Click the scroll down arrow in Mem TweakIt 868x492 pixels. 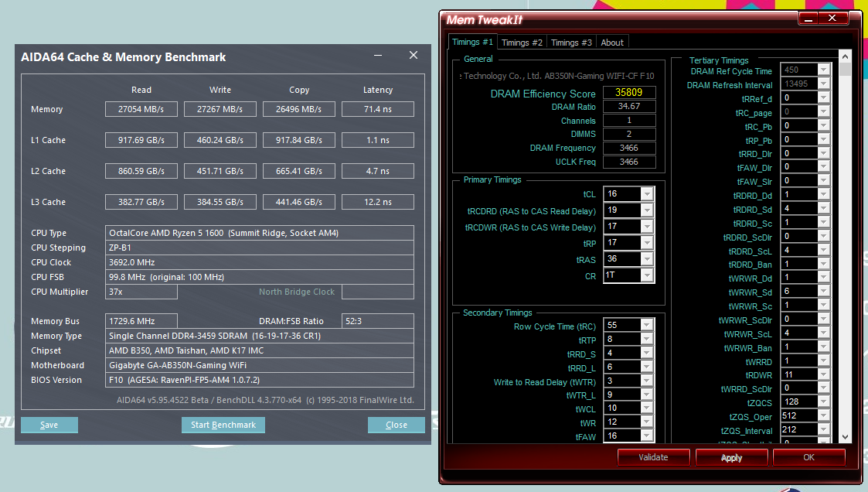click(x=845, y=437)
